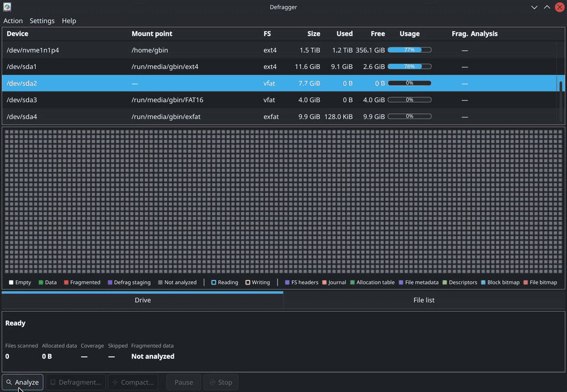The image size is (567, 392).
Task: Click the Writing legend swatch
Action: pos(247,283)
